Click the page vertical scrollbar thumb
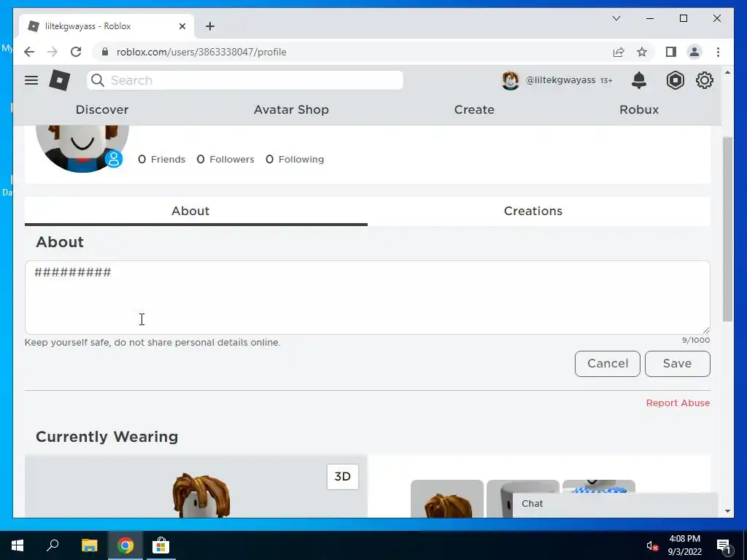 (727, 228)
